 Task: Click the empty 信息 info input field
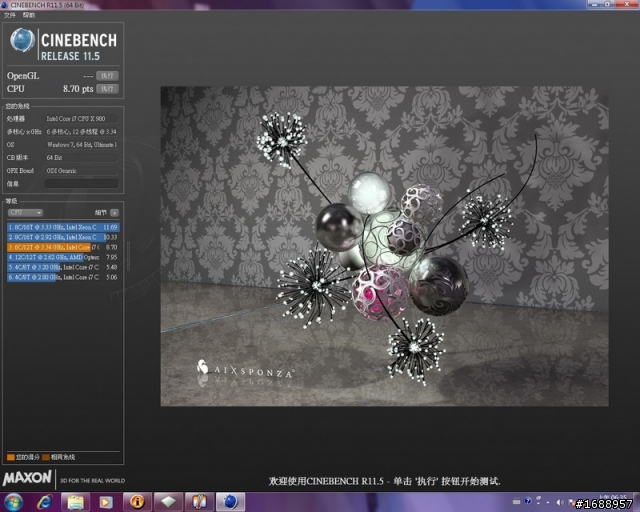[82, 184]
